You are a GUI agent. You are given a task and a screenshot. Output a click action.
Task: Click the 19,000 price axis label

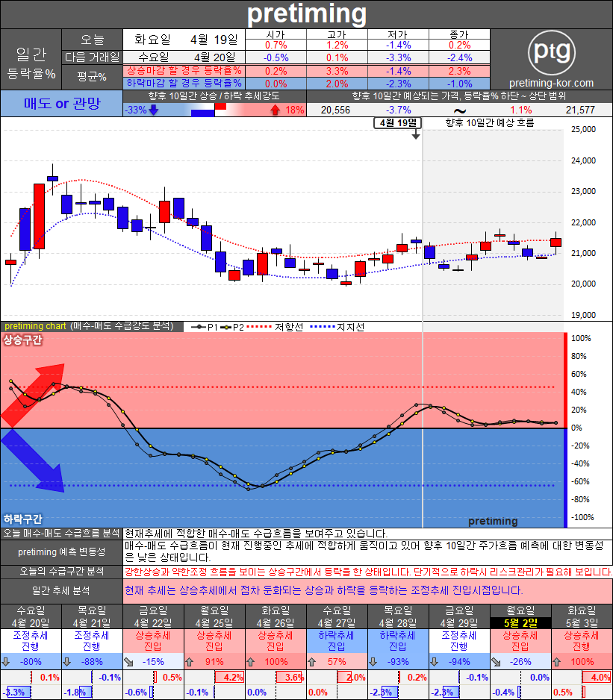[584, 315]
